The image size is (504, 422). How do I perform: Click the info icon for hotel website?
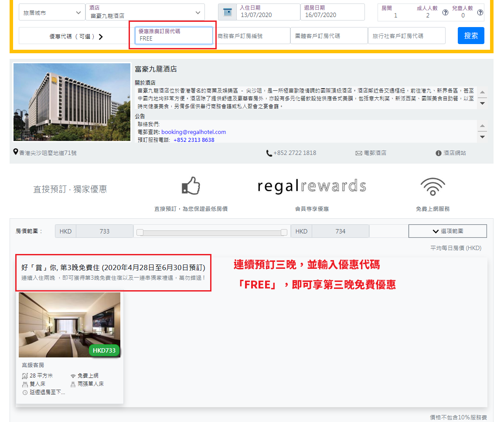click(439, 154)
